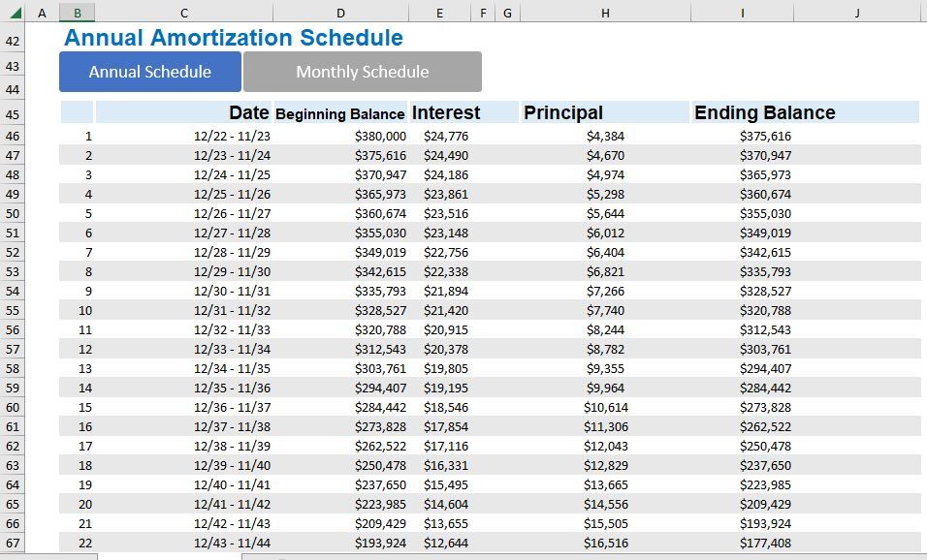Screen dimensions: 927x560
Task: Select the $24,776 interest cell
Action: pos(446,137)
